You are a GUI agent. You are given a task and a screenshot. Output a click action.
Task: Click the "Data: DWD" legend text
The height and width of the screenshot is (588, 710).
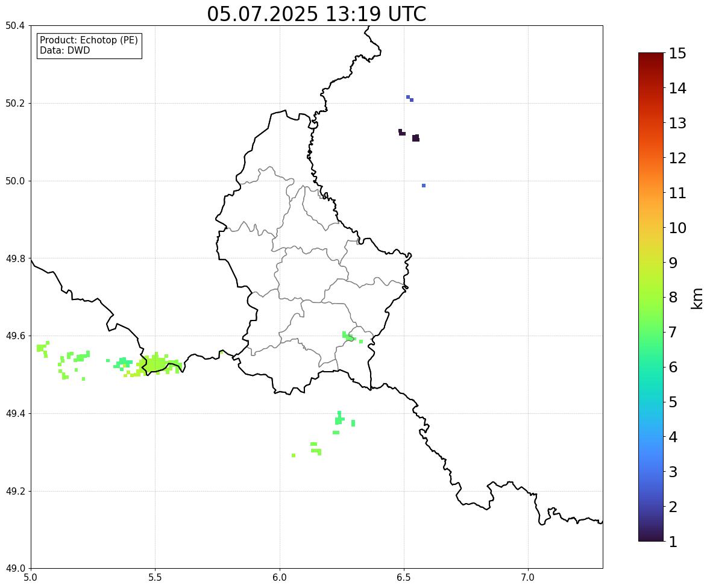[64, 50]
